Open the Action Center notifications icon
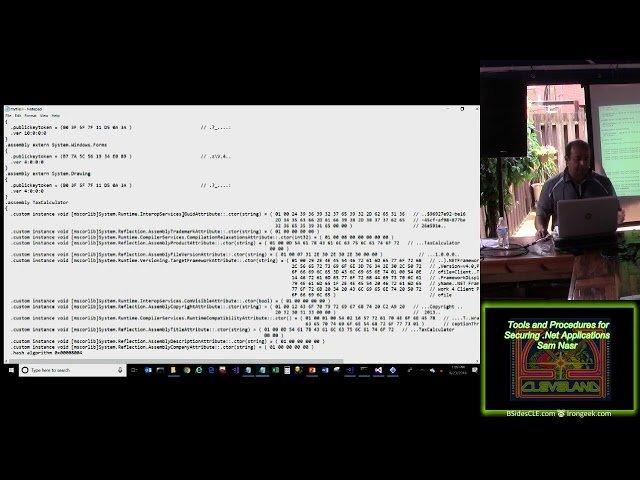The height and width of the screenshot is (480, 640). point(472,369)
